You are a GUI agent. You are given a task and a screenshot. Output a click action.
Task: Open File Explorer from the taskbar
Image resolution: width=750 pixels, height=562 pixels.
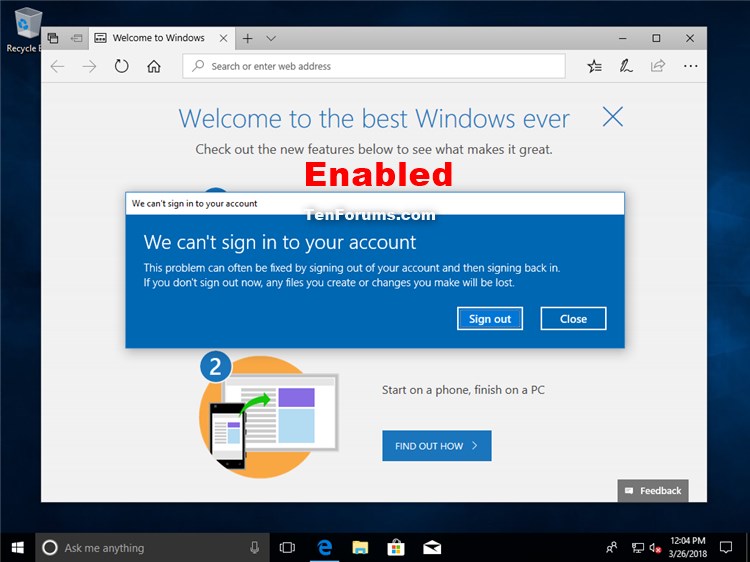click(360, 548)
